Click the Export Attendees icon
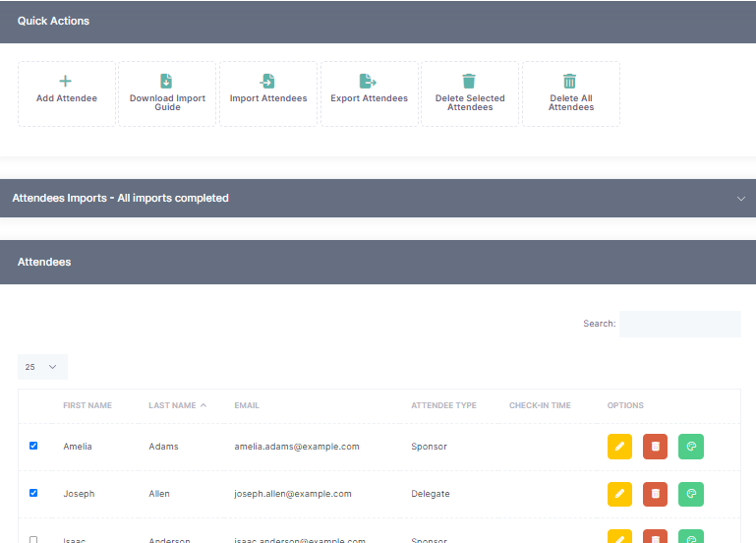Screen dimensions: 756x543 369,82
